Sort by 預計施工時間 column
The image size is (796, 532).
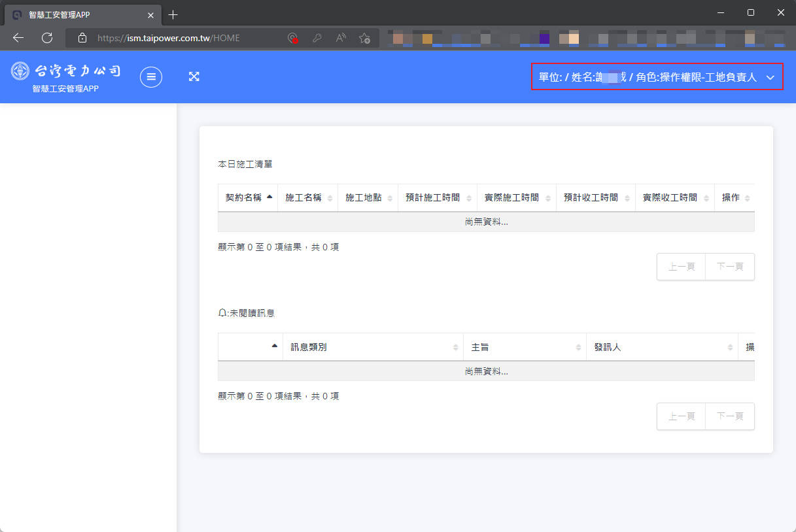438,197
